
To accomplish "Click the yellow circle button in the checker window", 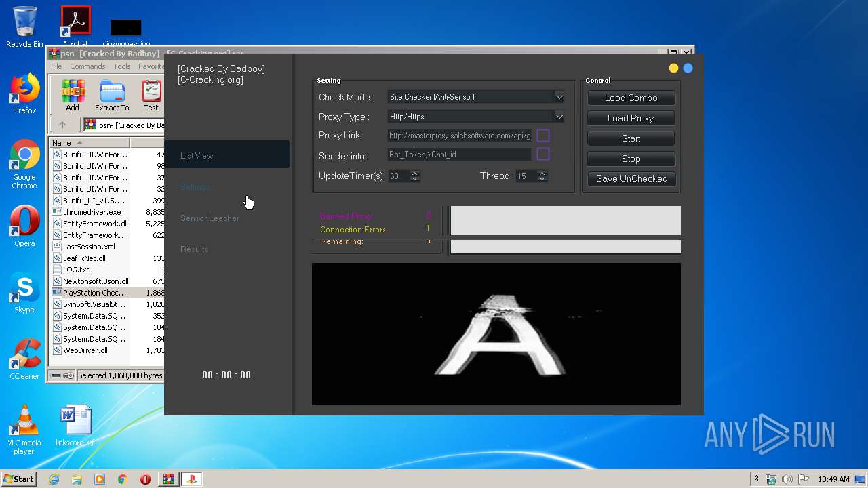I will tap(673, 68).
